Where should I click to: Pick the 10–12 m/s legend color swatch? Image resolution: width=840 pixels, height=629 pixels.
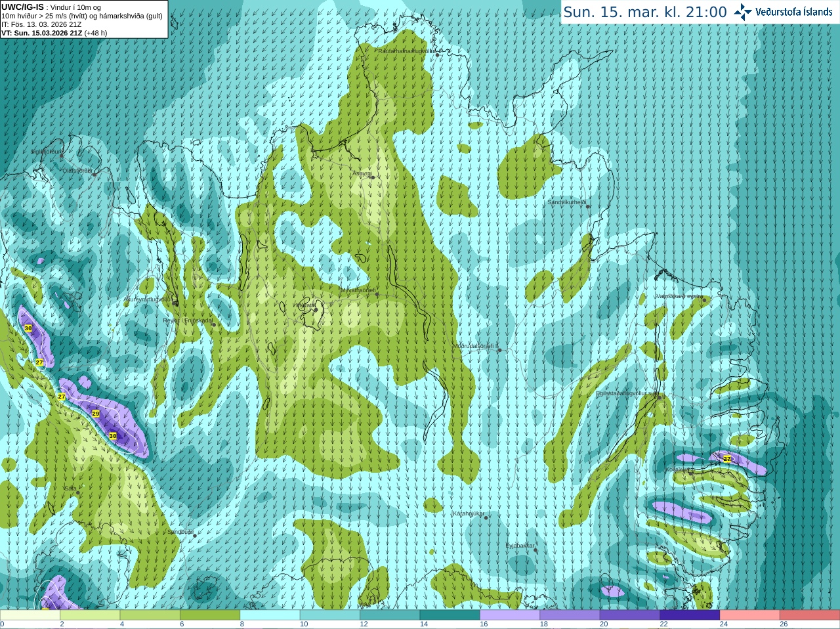[x=329, y=615]
